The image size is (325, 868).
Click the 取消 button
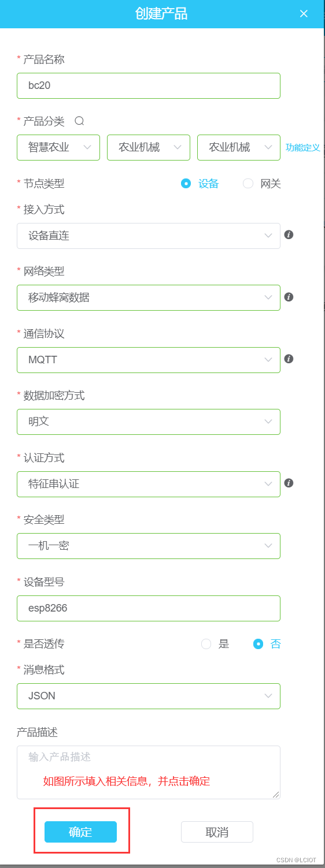click(x=217, y=832)
